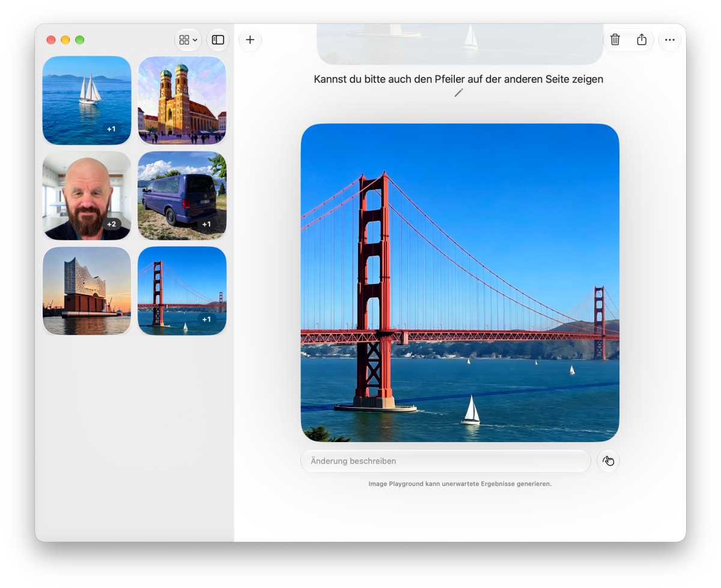
Task: Enter full screen with the green button
Action: [x=80, y=40]
